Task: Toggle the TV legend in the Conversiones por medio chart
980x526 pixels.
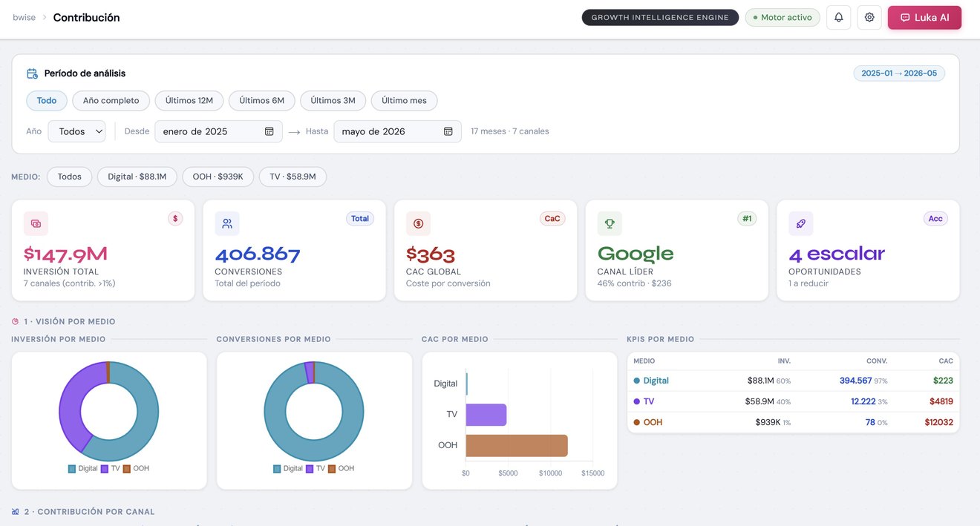Action: pyautogui.click(x=316, y=469)
